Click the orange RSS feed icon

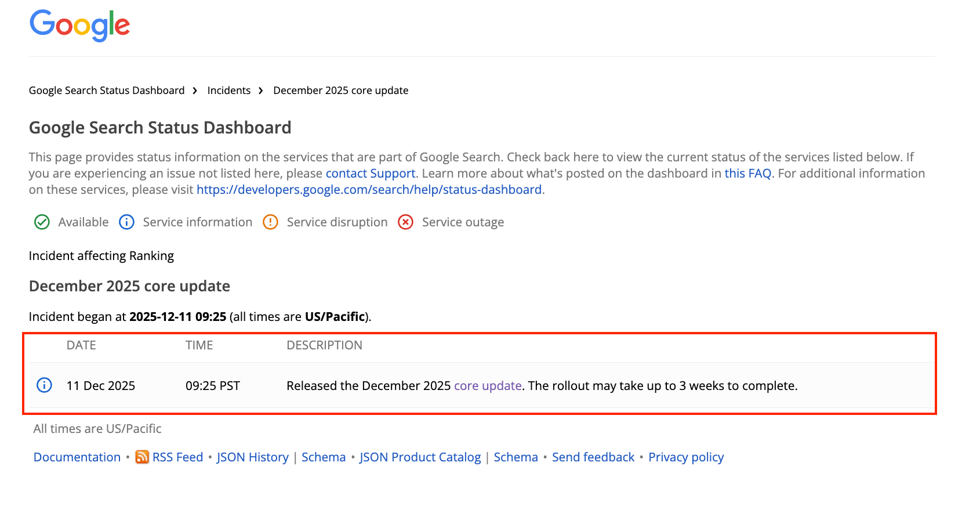pos(142,457)
